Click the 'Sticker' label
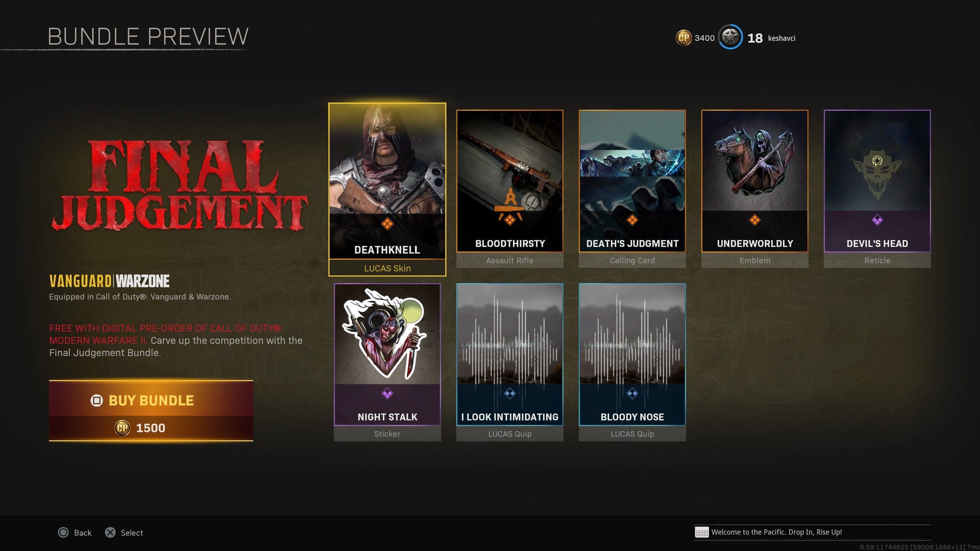This screenshot has height=551, width=980. point(387,434)
